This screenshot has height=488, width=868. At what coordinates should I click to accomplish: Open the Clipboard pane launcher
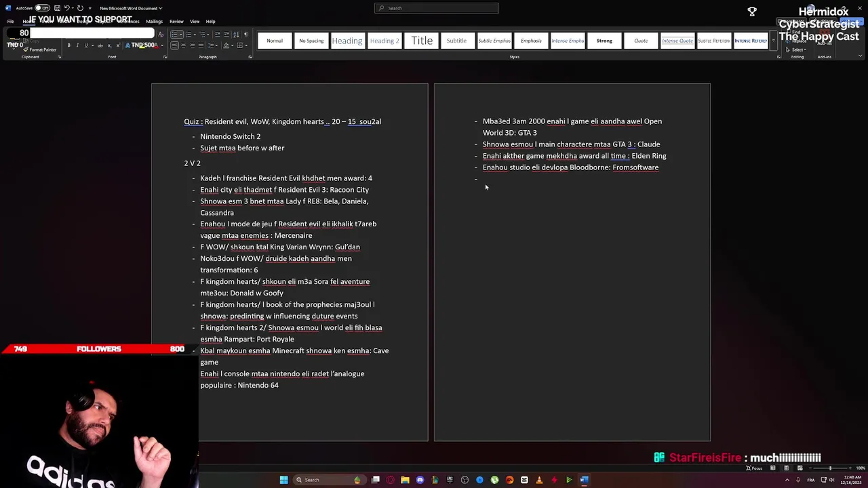(59, 57)
